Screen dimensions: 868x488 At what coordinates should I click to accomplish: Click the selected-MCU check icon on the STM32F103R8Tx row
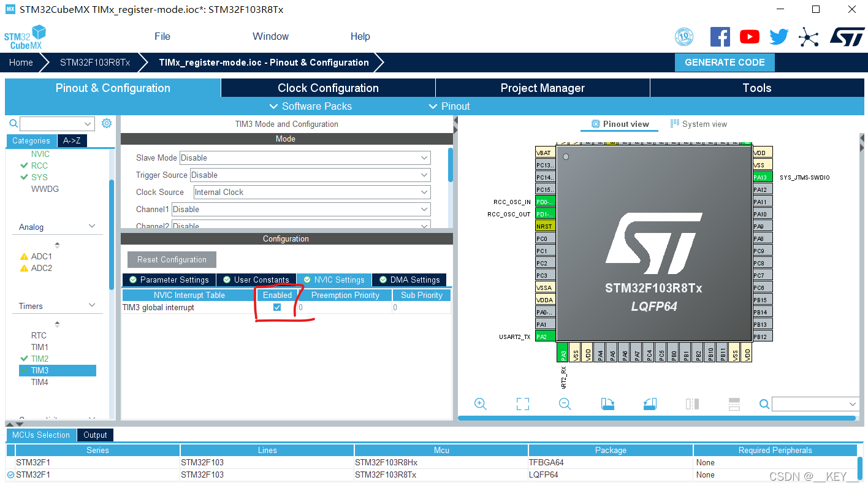[10, 475]
